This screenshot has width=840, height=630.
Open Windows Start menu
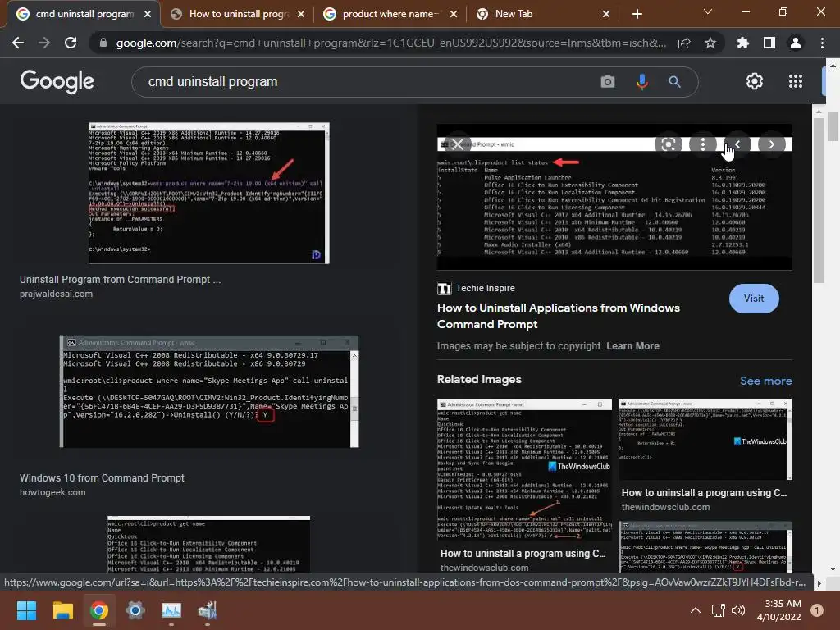point(26,610)
